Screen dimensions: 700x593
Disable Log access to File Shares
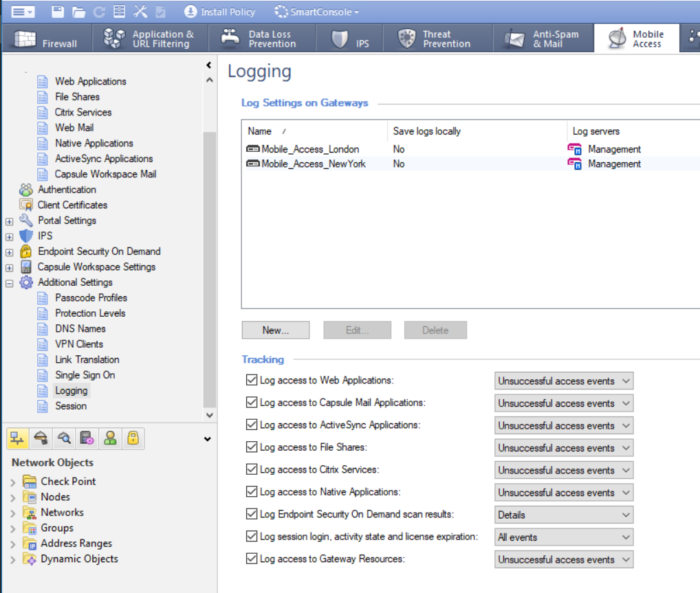point(252,446)
